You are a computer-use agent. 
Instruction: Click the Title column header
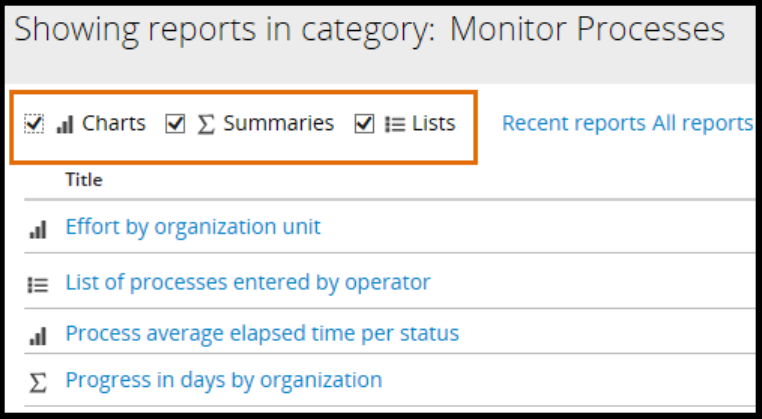coord(84,180)
